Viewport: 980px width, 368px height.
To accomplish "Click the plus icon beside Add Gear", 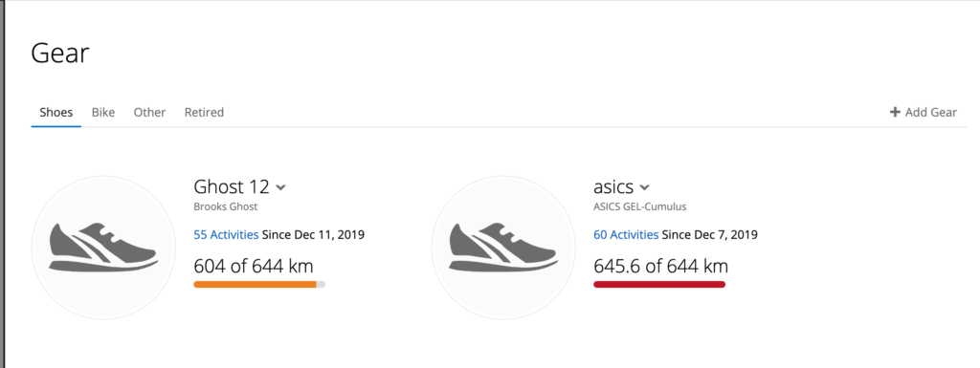I will coord(895,112).
